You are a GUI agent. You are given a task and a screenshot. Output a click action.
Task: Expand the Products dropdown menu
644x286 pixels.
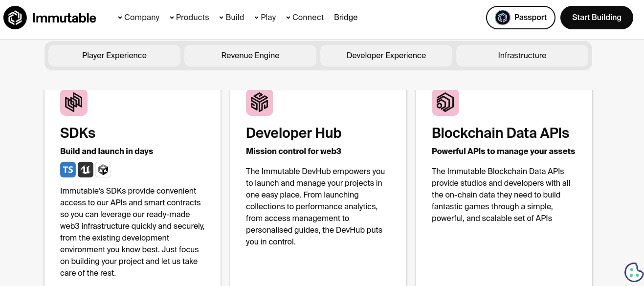(x=189, y=18)
